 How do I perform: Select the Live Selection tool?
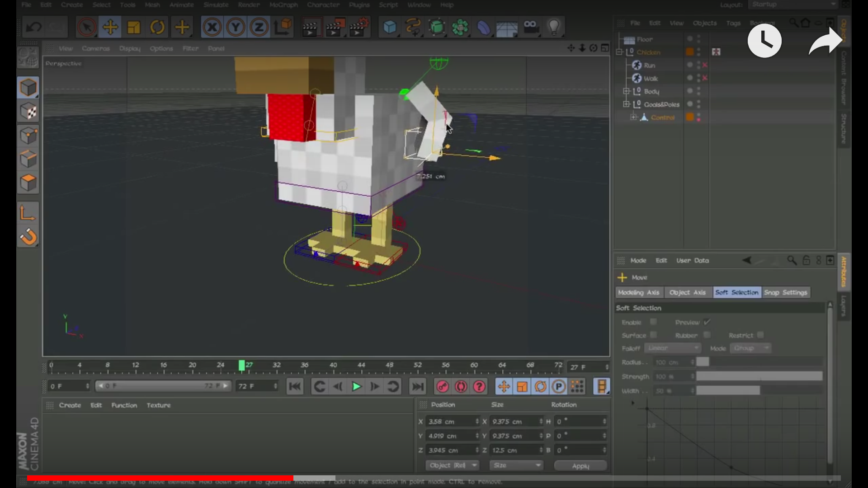click(x=86, y=28)
